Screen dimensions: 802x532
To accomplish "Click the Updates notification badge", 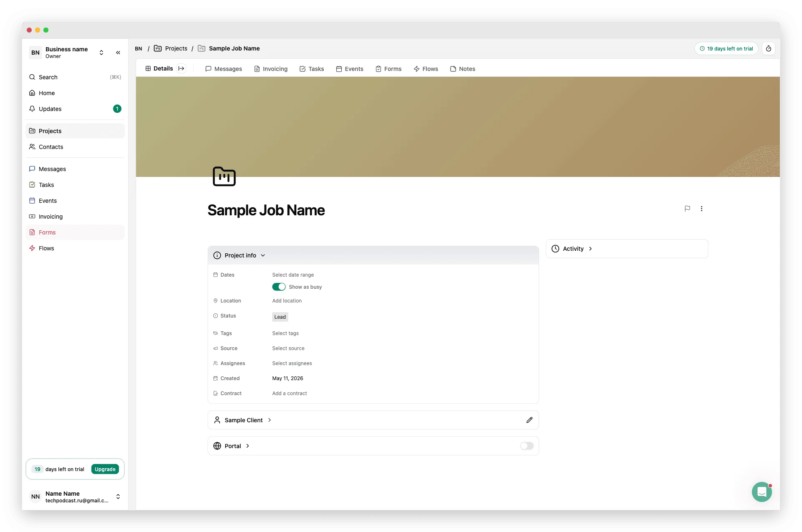I will pyautogui.click(x=117, y=109).
